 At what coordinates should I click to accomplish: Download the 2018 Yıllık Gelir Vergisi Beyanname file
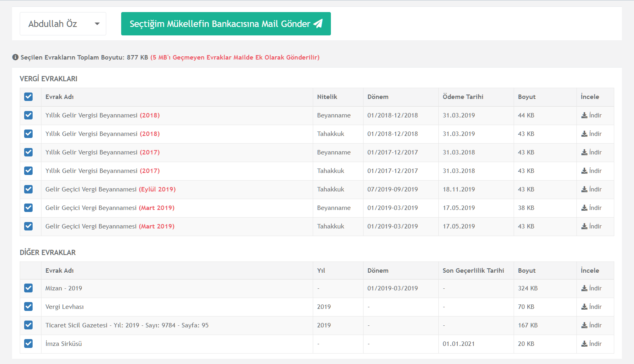(x=591, y=115)
